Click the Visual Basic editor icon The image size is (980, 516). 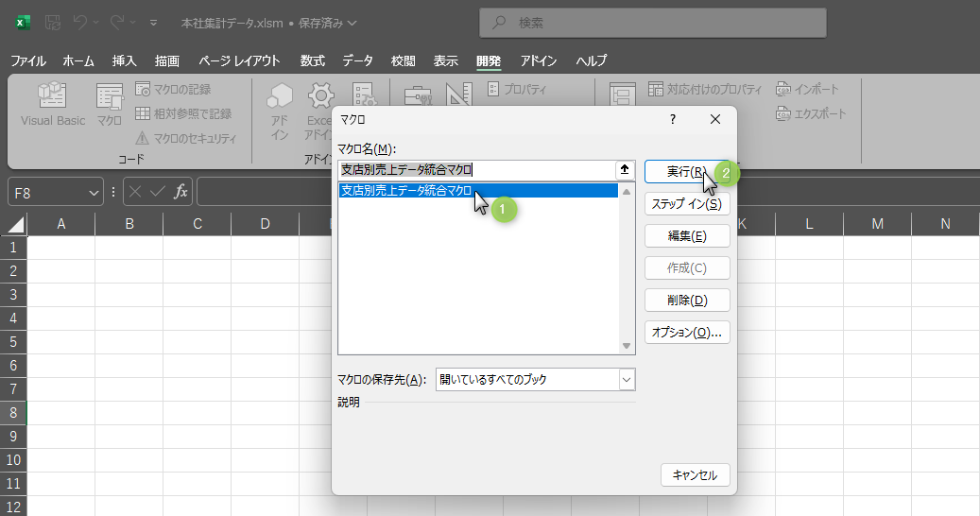click(52, 96)
